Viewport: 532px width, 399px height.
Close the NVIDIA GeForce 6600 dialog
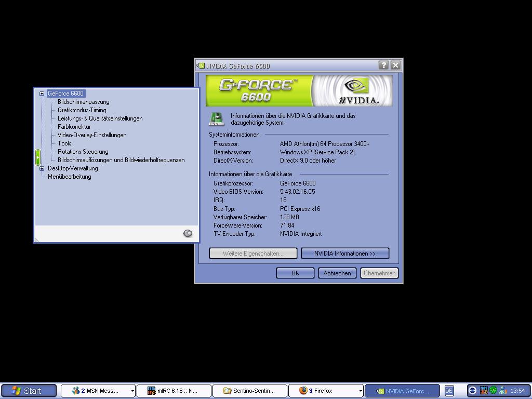(x=395, y=65)
